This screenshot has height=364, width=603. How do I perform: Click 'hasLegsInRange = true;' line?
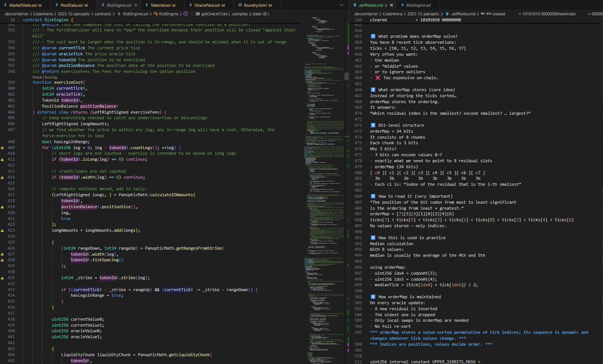click(98, 296)
